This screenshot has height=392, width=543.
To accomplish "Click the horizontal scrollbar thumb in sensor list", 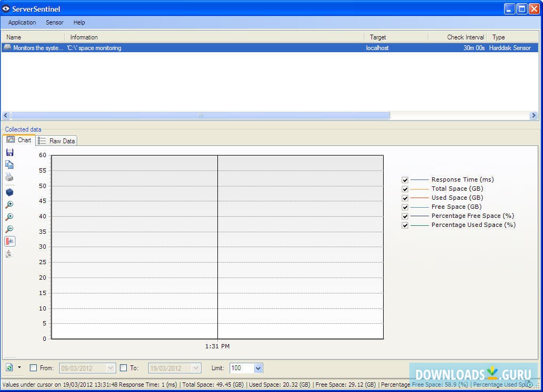I will (x=200, y=115).
